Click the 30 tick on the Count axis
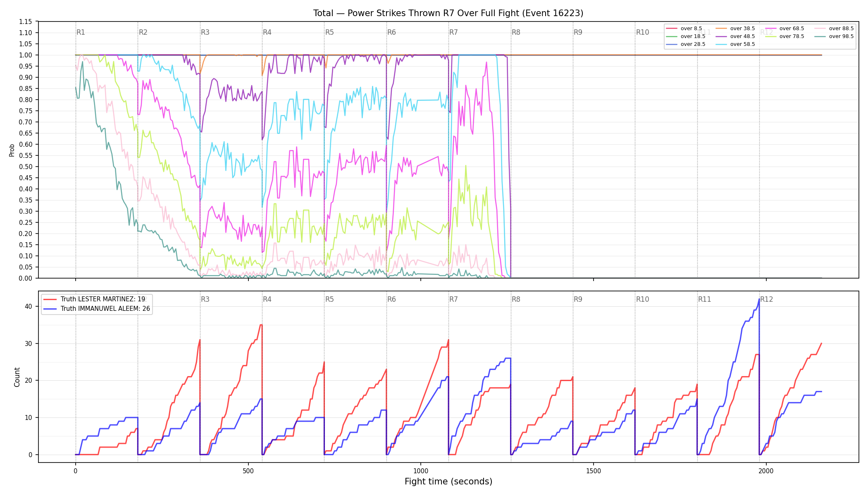This screenshot has height=496, width=868. point(29,343)
